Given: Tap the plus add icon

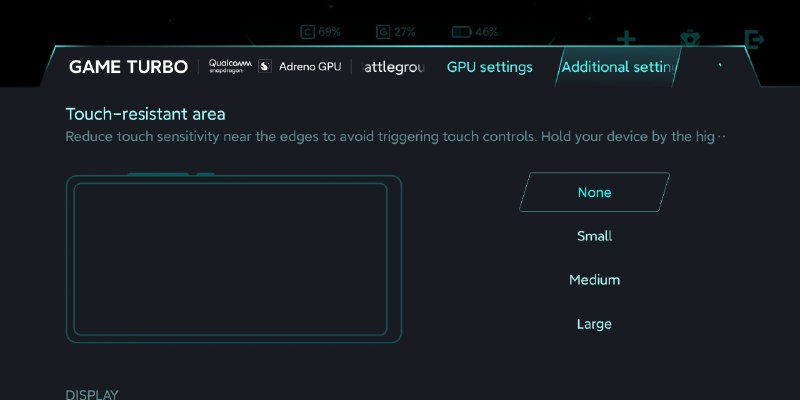Looking at the screenshot, I should click(626, 39).
